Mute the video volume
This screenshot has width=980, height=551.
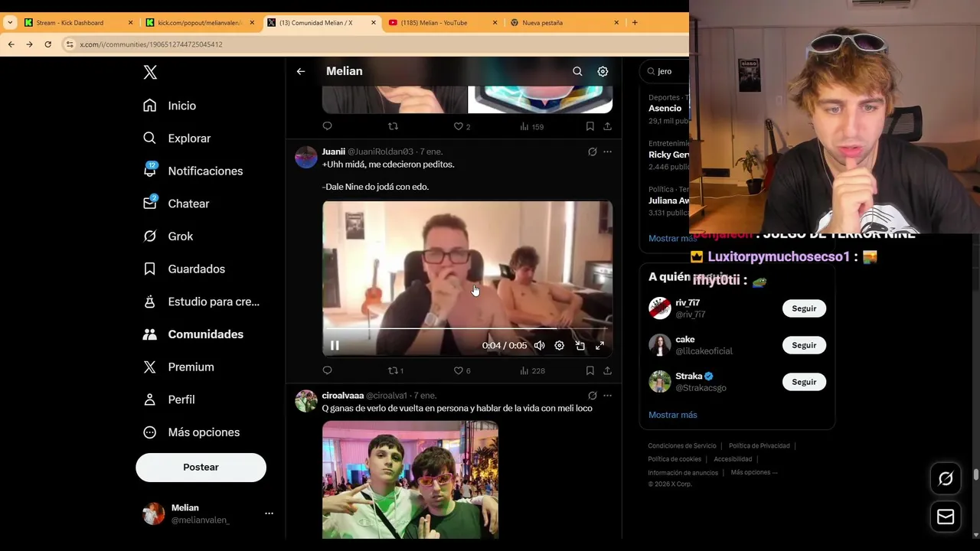[x=539, y=345]
